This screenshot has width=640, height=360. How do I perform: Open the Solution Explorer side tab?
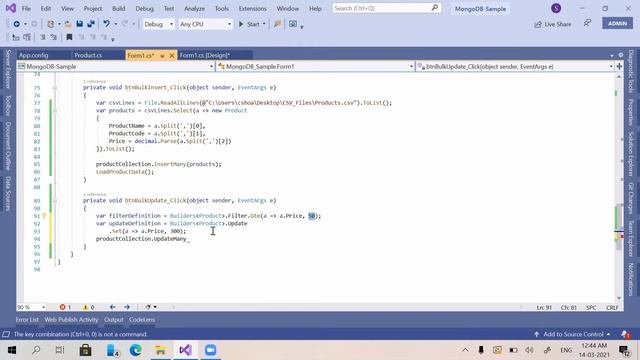(631, 154)
